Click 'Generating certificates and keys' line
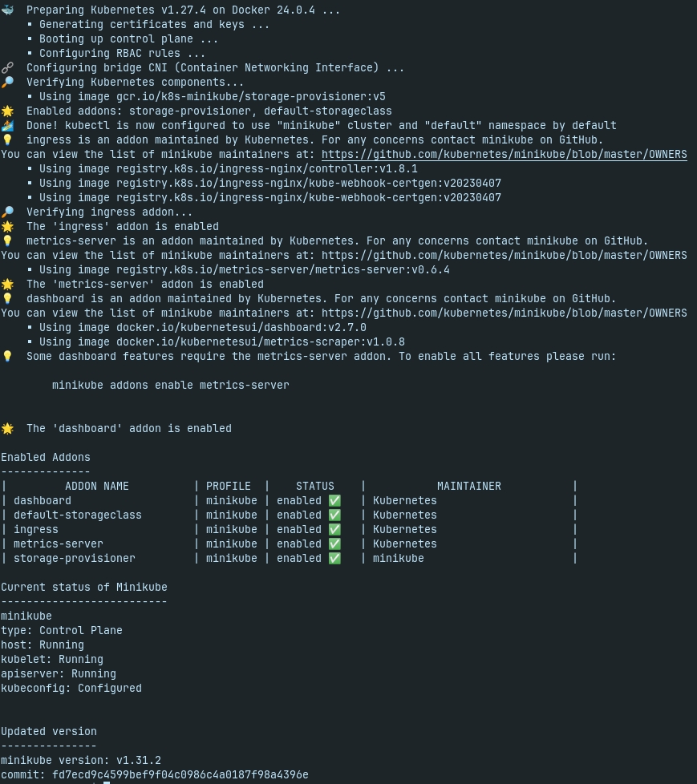This screenshot has height=784, width=697. (155, 25)
